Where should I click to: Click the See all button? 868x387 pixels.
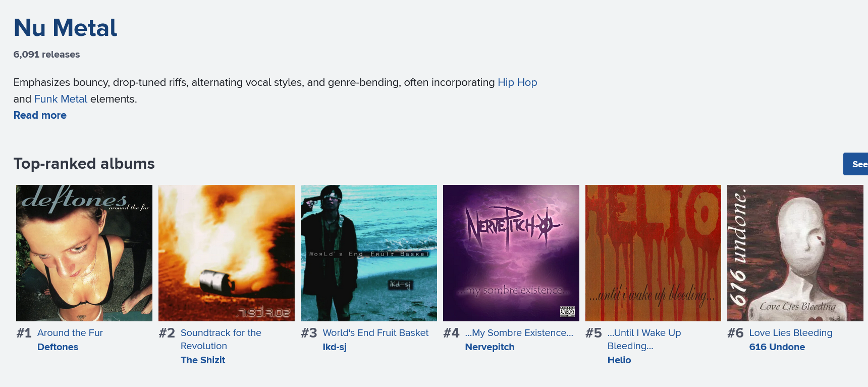856,164
